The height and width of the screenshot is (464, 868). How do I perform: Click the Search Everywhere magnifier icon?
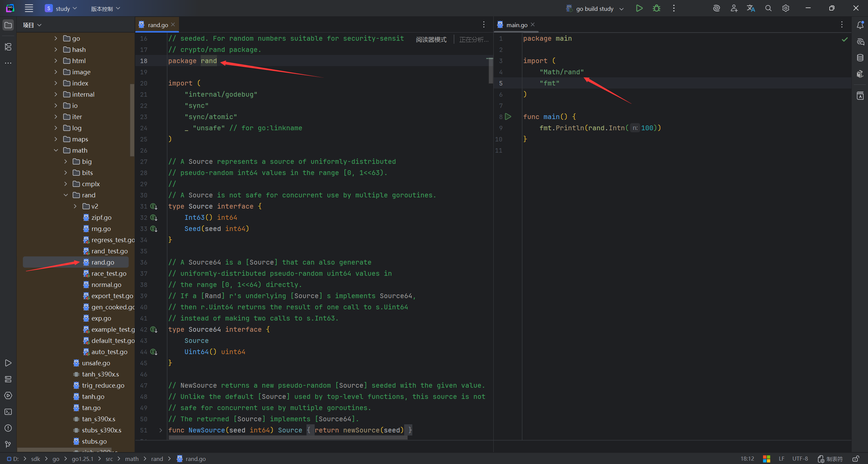(768, 8)
